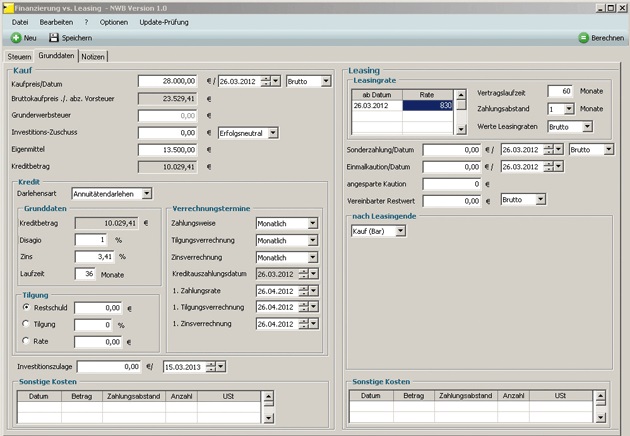The width and height of the screenshot is (630, 436).
Task: Open the application icon in the title bar
Action: [8, 6]
